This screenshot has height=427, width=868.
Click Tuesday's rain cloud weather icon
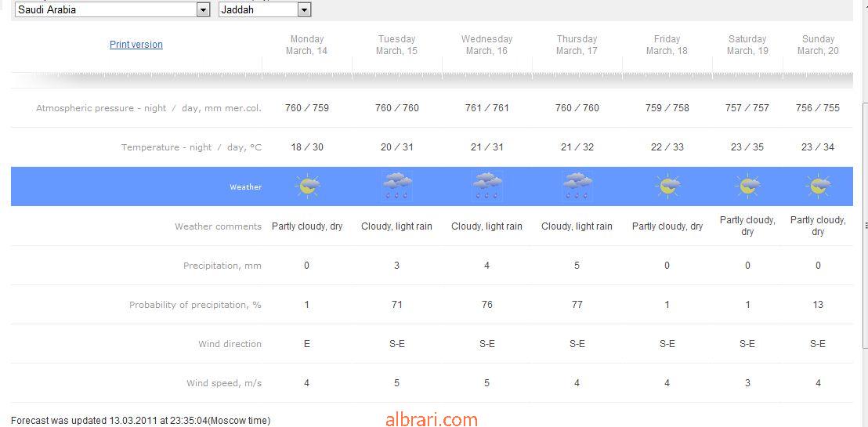point(397,186)
